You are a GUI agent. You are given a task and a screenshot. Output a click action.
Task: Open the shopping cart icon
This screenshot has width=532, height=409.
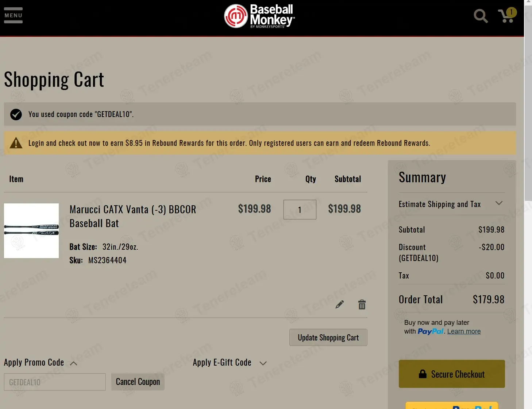click(506, 16)
